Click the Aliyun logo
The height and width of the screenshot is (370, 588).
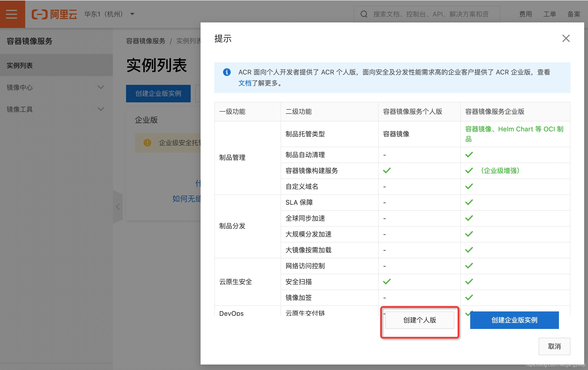click(54, 14)
